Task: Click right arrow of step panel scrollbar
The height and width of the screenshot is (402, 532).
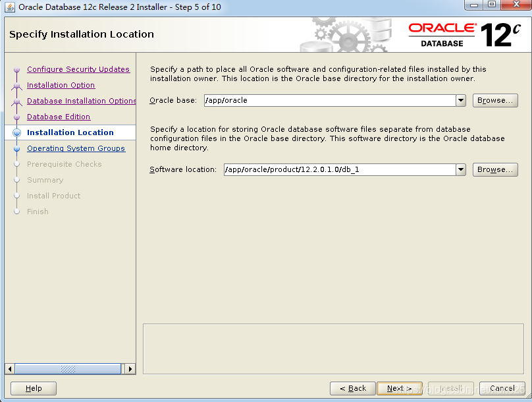Action: [130, 369]
